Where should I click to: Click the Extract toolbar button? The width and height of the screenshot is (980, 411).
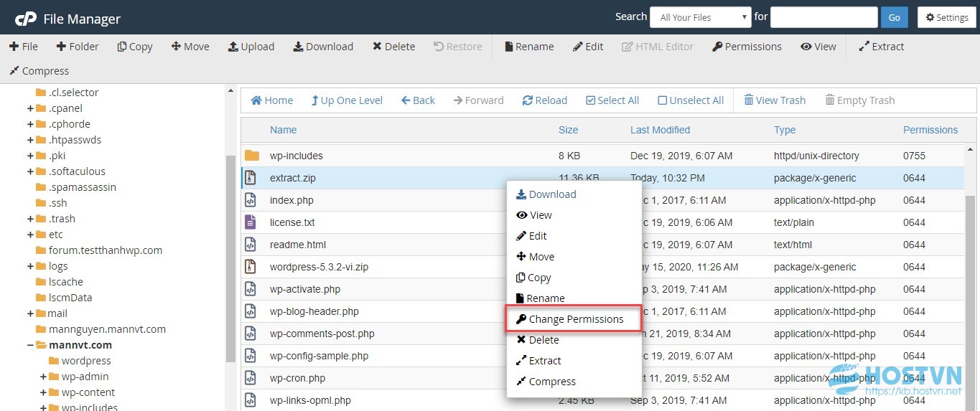(881, 46)
